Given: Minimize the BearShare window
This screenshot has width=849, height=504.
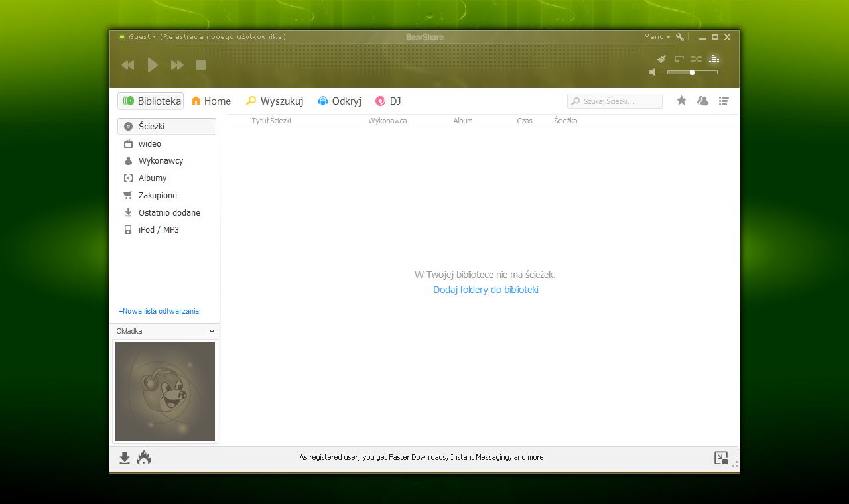Looking at the screenshot, I should pos(702,38).
